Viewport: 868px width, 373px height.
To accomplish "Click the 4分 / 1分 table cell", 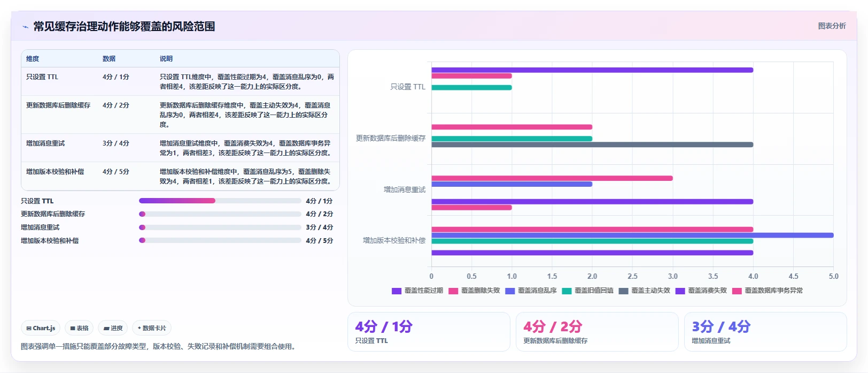I will 116,77.
